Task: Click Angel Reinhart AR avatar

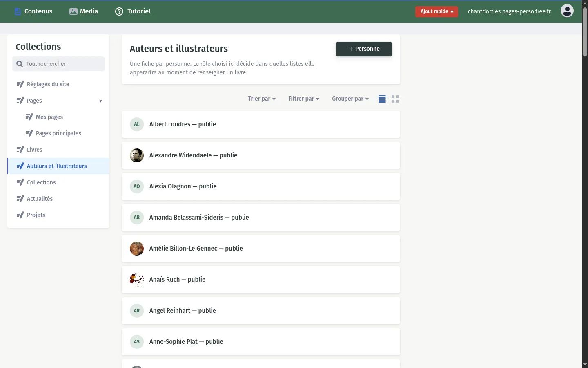Action: point(137,311)
